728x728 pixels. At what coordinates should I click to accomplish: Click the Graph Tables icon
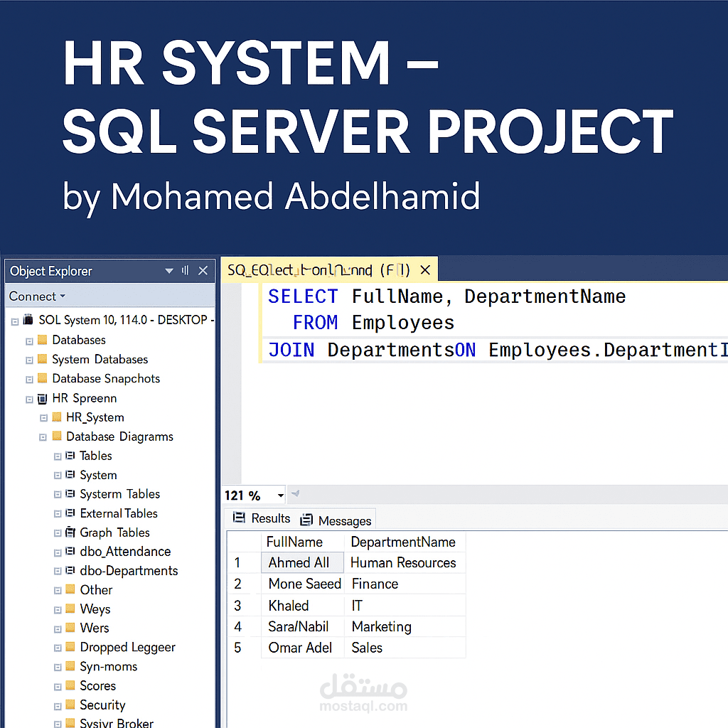(x=70, y=532)
